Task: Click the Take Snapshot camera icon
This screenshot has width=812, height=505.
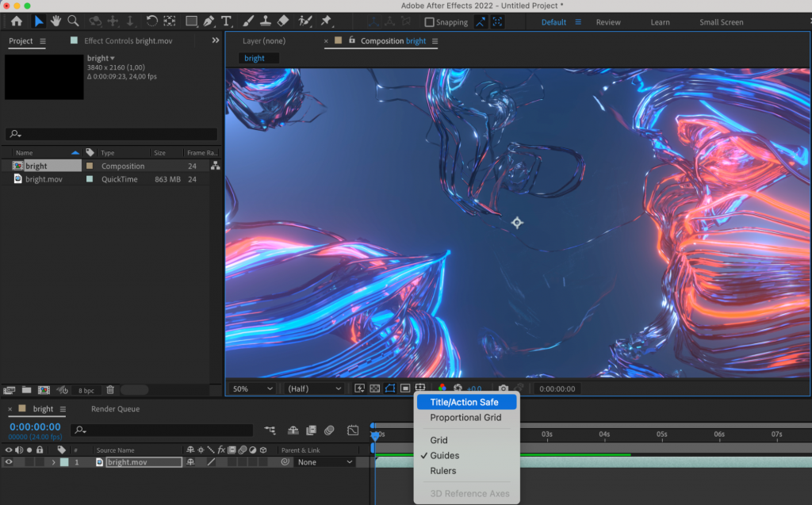Action: (503, 388)
